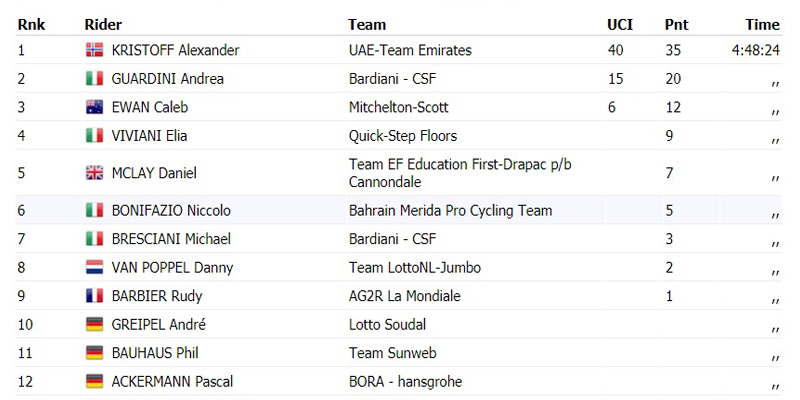Image resolution: width=800 pixels, height=400 pixels.
Task: Click the Norwegian flag beside Kristoff
Action: [94, 50]
